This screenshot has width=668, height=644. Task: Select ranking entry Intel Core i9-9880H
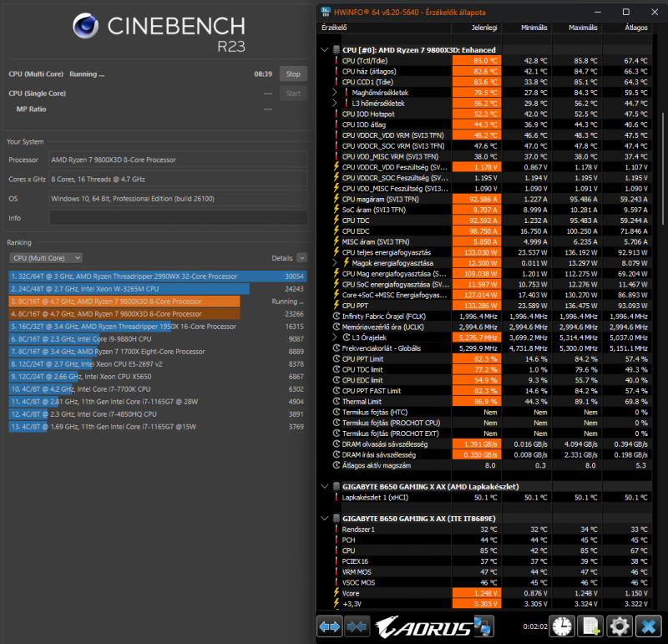[x=158, y=339]
